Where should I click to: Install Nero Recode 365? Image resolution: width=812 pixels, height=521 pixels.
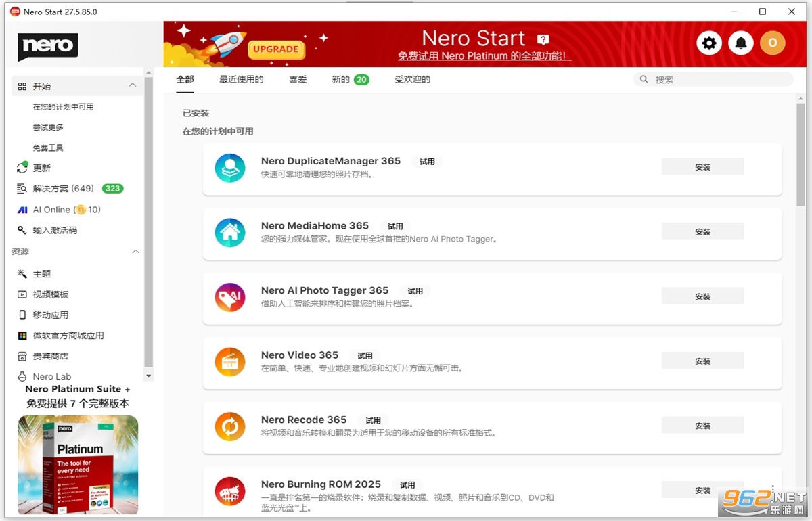pyautogui.click(x=702, y=426)
